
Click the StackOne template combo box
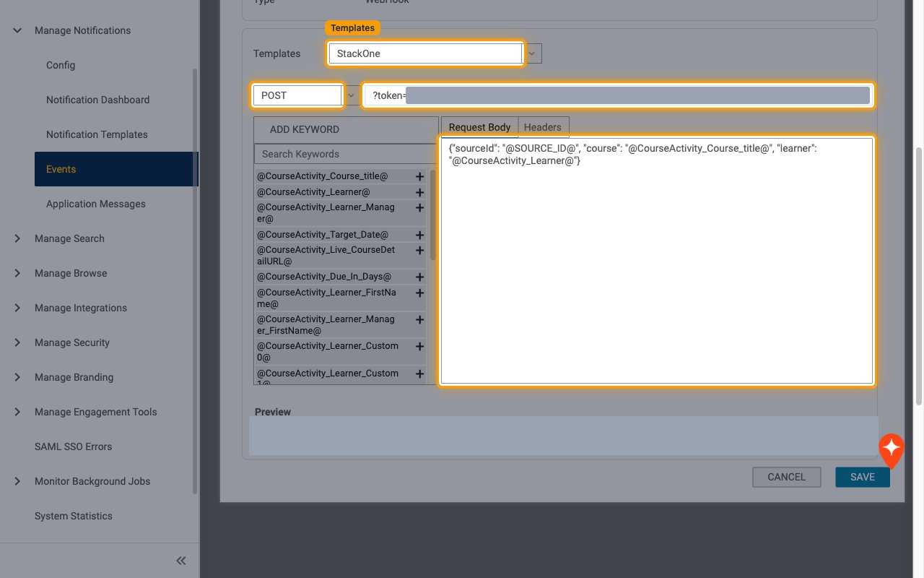(424, 53)
